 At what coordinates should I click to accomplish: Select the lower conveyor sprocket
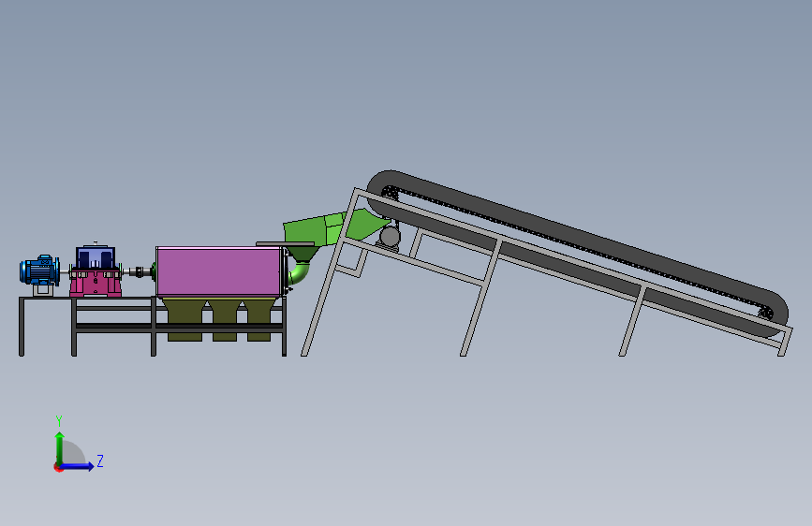766,313
